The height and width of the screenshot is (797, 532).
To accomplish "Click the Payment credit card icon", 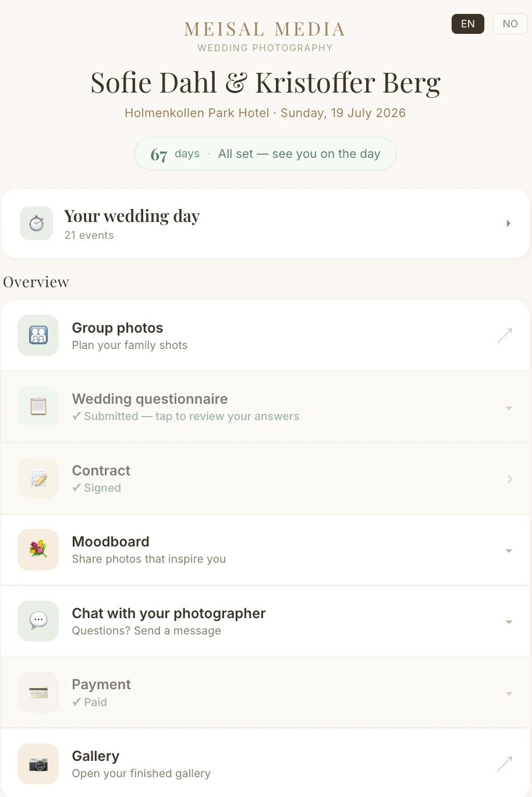I will 38,692.
